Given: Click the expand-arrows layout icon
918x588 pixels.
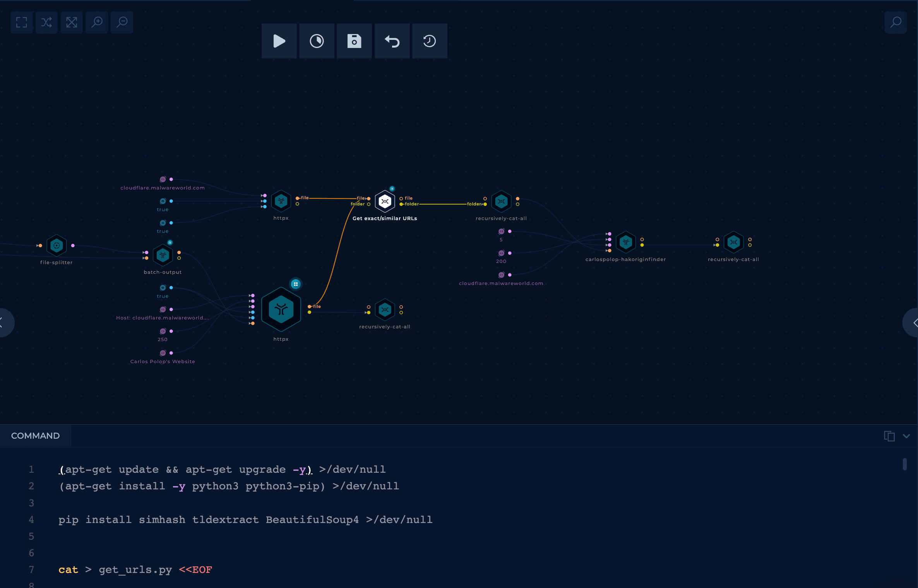Looking at the screenshot, I should [72, 22].
